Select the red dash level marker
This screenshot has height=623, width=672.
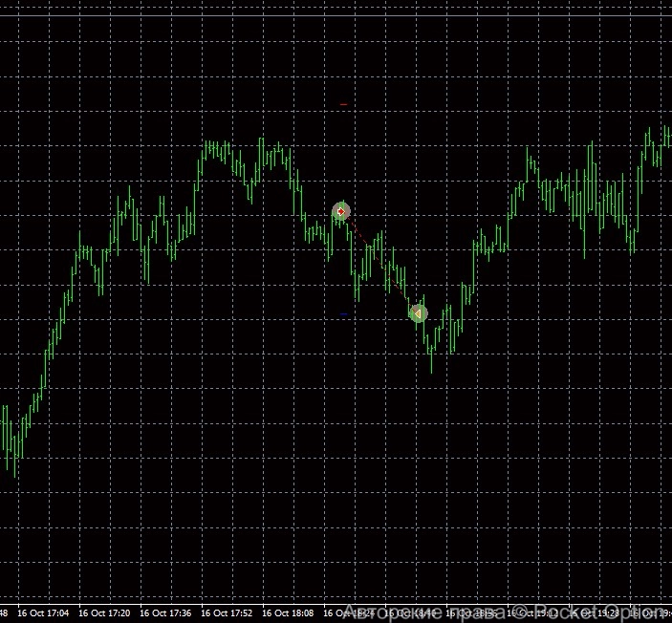[x=344, y=104]
